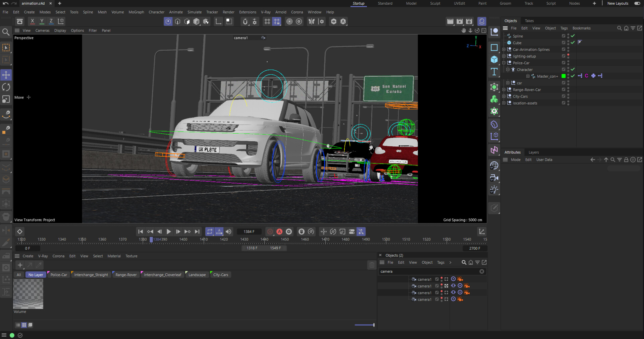Click the Text spline icon in right palette

click(494, 72)
